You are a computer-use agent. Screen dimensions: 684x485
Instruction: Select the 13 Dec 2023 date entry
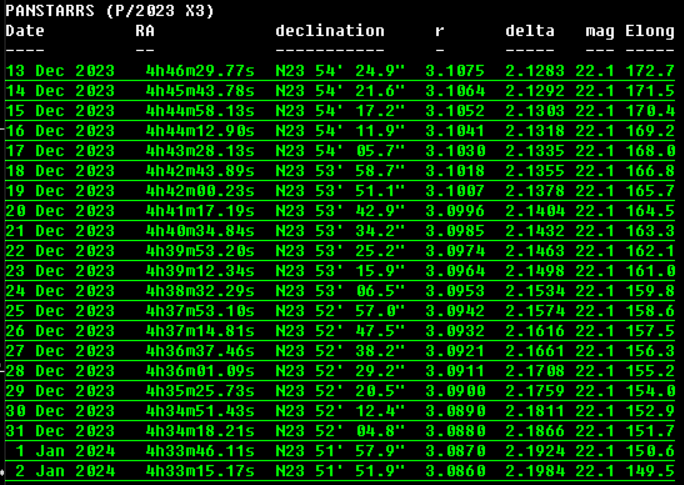click(60, 71)
